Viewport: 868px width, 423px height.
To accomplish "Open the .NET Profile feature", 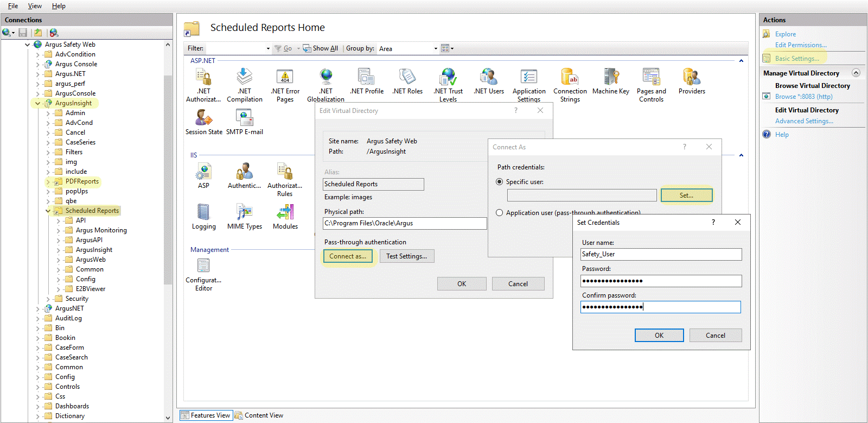I will point(367,81).
